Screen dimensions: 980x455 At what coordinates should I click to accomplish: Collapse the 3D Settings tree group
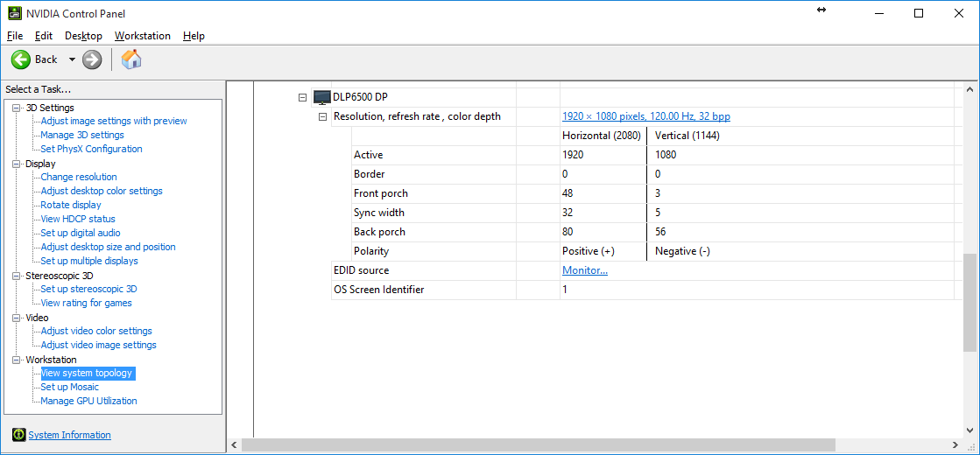[x=16, y=108]
